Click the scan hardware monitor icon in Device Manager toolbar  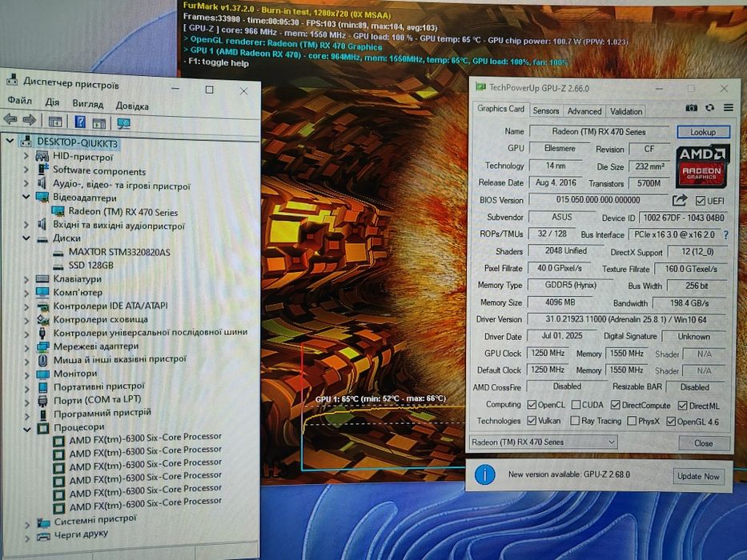tap(123, 123)
